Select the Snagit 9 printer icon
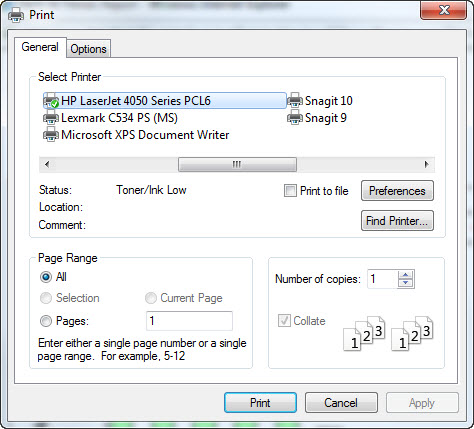The width and height of the screenshot is (474, 429). point(295,118)
